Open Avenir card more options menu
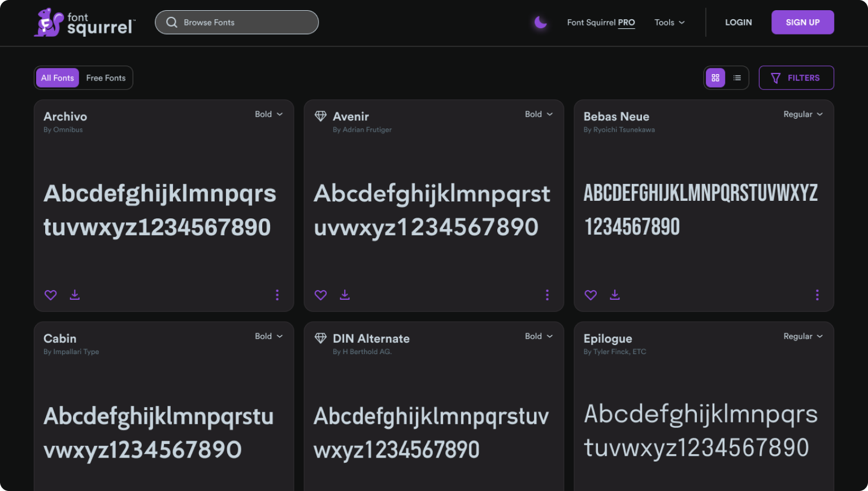Image resolution: width=868 pixels, height=491 pixels. 547,295
